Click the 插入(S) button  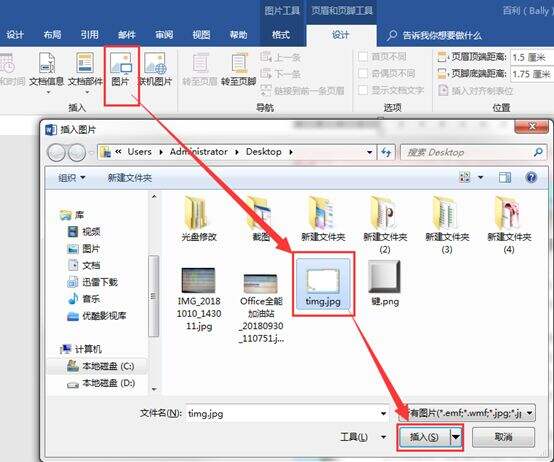pyautogui.click(x=424, y=437)
